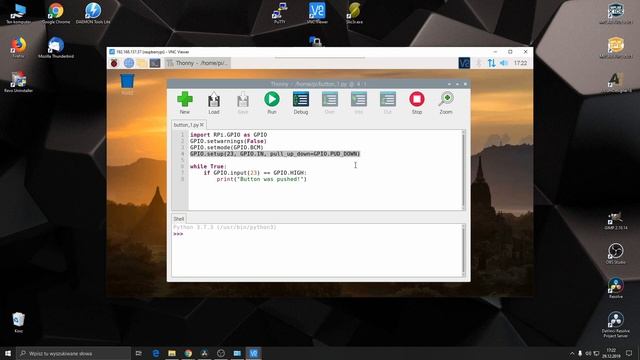This screenshot has height=360, width=640.
Task: Click the Bluetooth icon in Pi panel
Action: pyautogui.click(x=479, y=63)
